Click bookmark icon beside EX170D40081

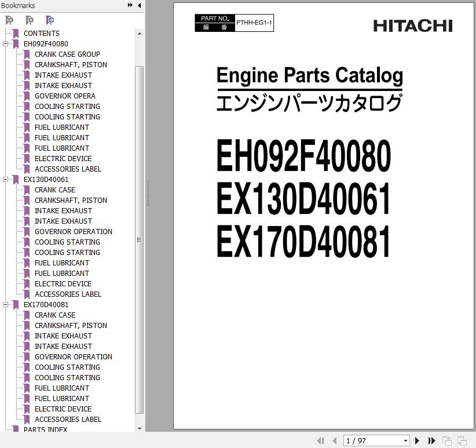[16, 305]
